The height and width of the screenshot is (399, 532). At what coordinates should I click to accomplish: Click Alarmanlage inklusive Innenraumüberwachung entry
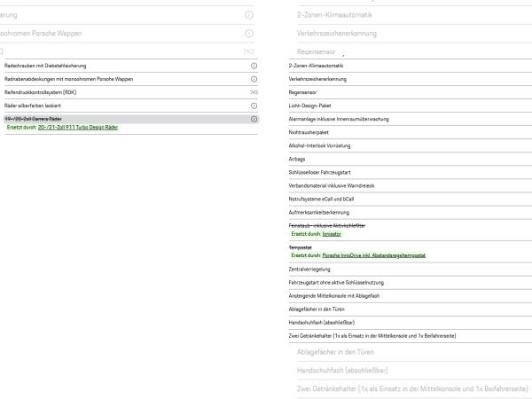[x=411, y=119]
